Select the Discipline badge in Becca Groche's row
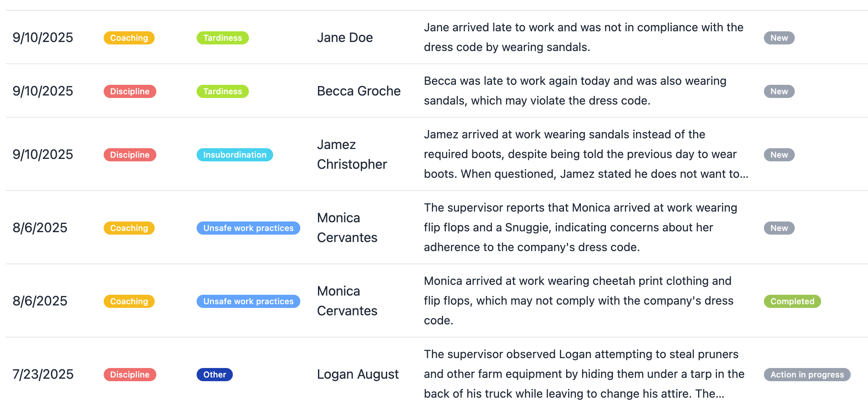 [130, 91]
